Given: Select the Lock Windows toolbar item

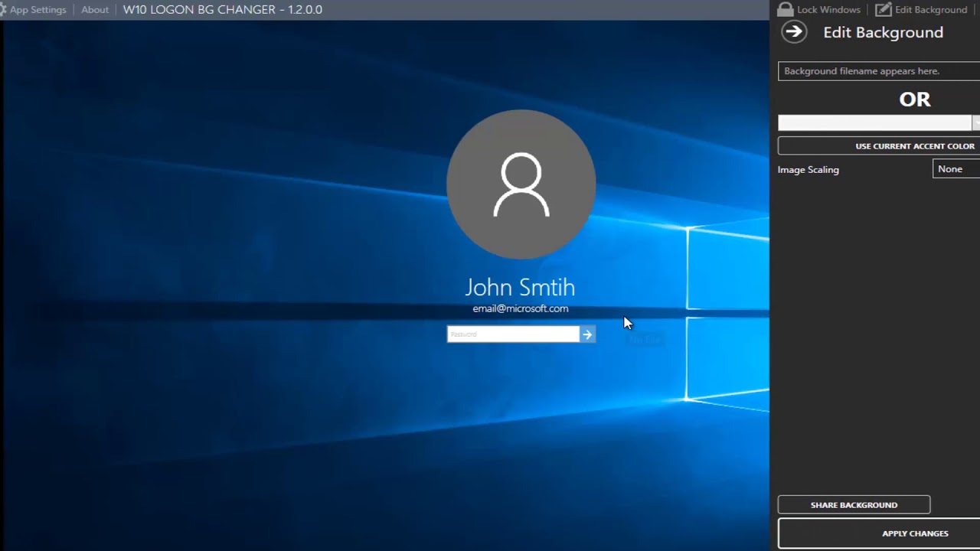Looking at the screenshot, I should point(828,9).
